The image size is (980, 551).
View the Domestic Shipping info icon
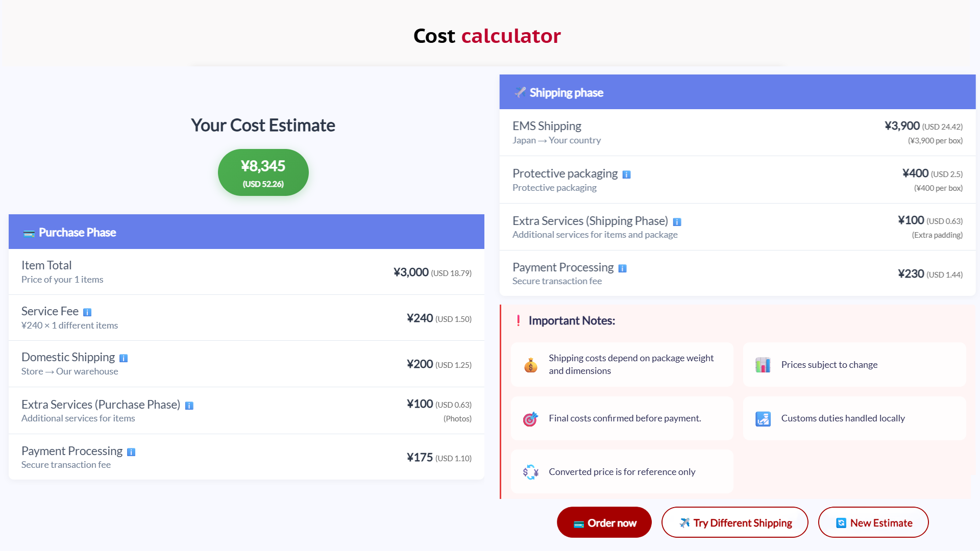tap(124, 358)
